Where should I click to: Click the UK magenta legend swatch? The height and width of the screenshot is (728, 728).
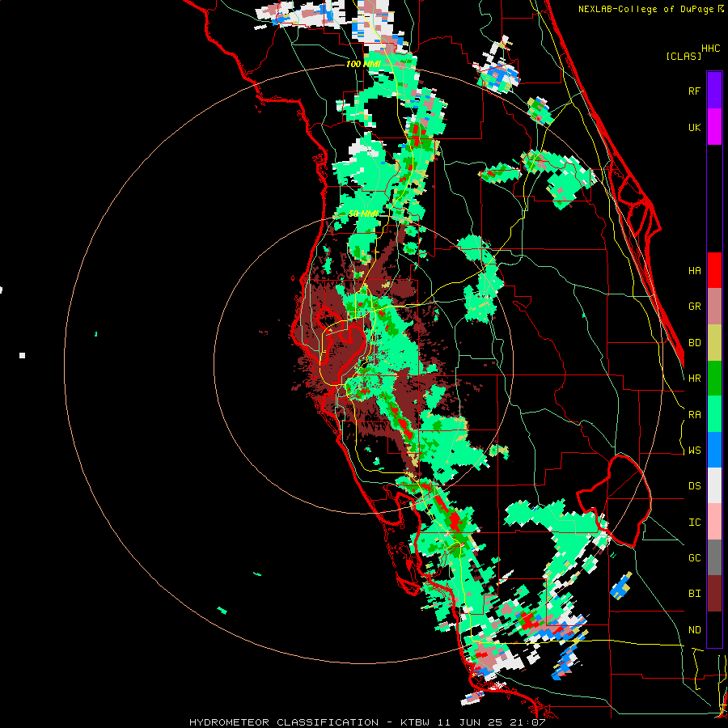714,127
